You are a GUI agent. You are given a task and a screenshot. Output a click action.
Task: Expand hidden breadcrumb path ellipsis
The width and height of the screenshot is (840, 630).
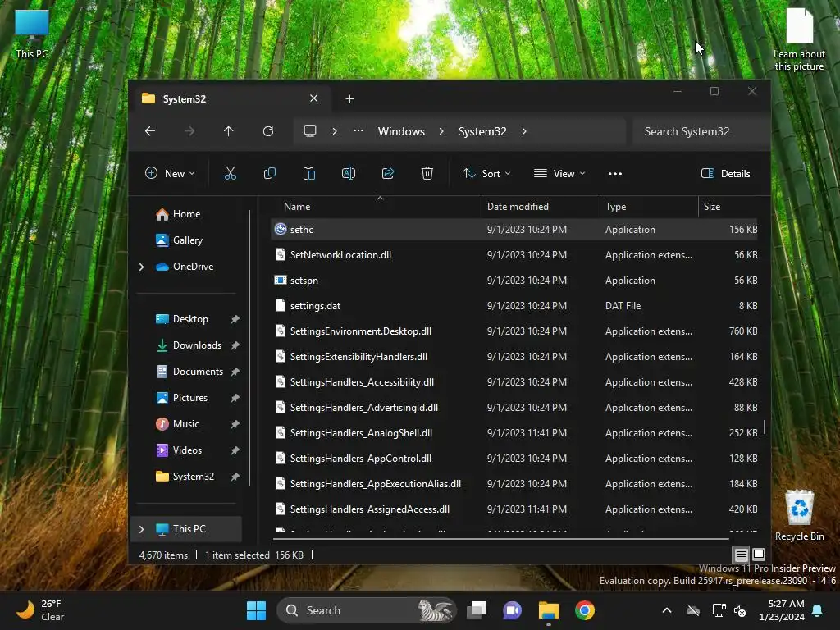coord(358,130)
